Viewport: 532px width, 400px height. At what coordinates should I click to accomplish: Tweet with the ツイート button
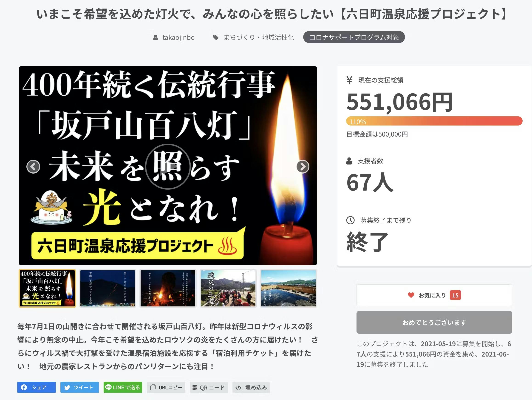point(80,387)
